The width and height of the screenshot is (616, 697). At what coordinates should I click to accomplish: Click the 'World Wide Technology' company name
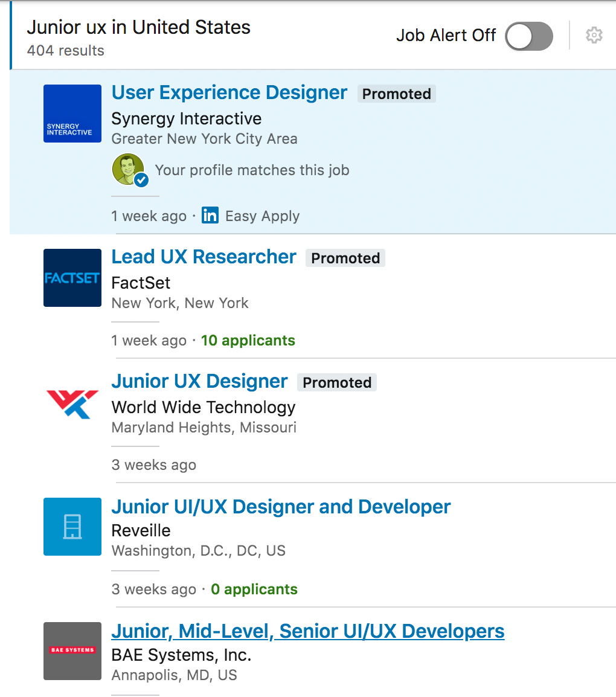(204, 408)
